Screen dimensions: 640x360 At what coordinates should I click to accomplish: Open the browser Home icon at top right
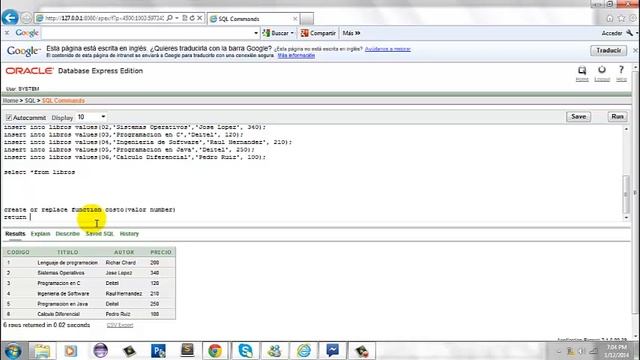(610, 18)
